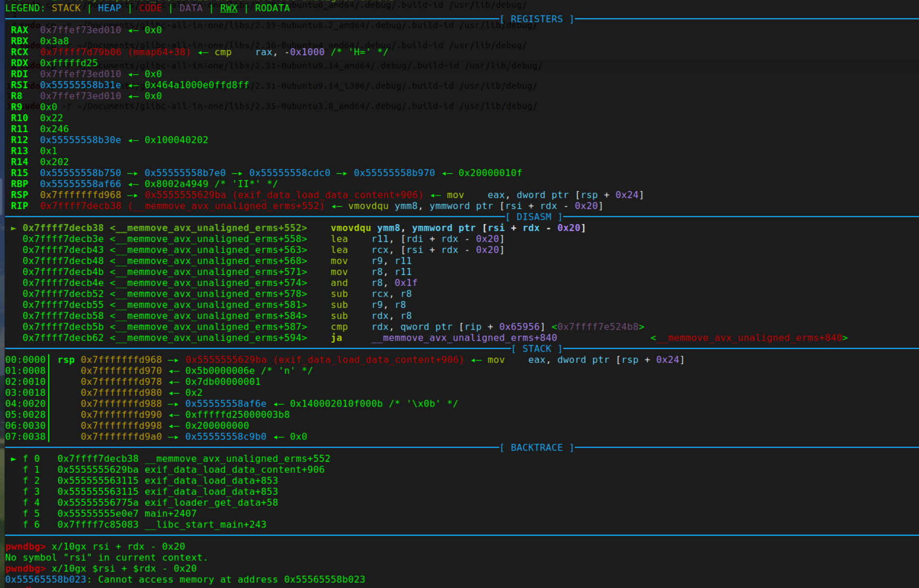Expand the BACKTRACE section header
Viewport: 919px width, 588px height.
pyautogui.click(x=537, y=447)
